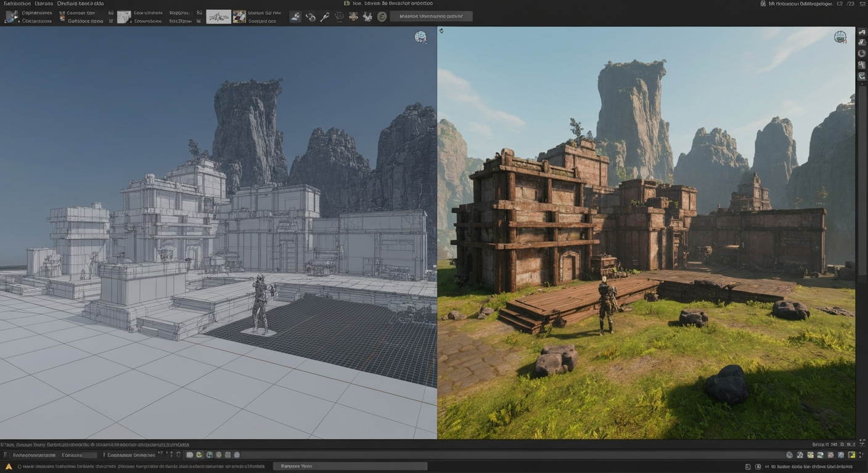Viewport: 868px width, 473px height.
Task: Click the first green icon in bottom-left toolbar group
Action: click(x=199, y=455)
